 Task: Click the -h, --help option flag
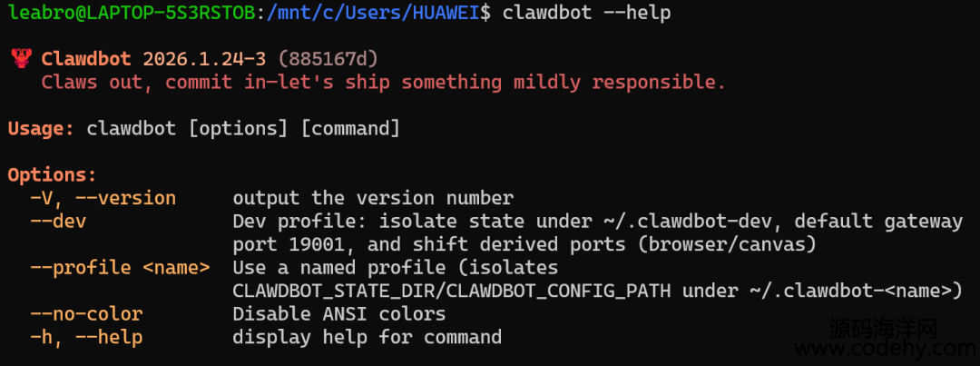[86, 337]
